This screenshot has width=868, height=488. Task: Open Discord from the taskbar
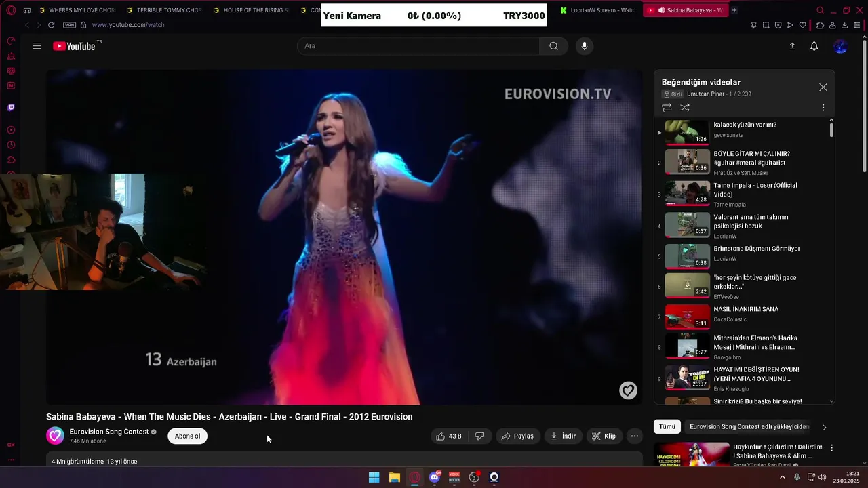pos(435,477)
